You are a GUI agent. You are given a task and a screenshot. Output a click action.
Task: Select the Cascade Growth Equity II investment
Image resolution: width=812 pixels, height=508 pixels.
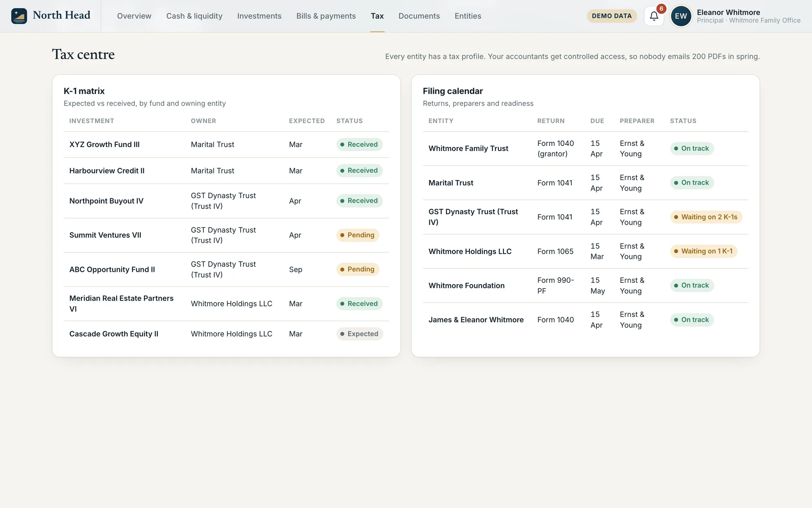(x=114, y=334)
